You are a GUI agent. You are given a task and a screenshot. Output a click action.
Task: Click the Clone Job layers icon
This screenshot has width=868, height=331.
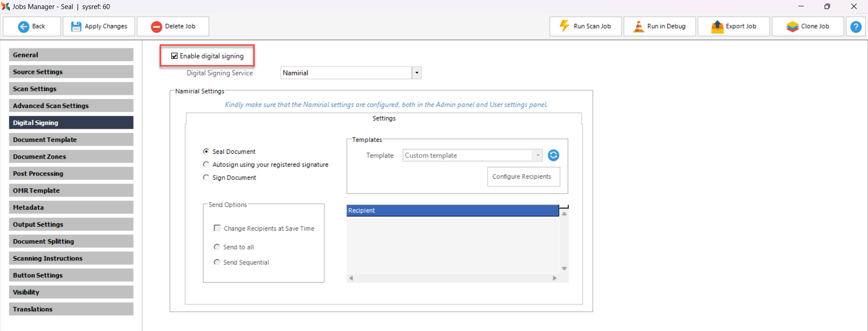[792, 27]
